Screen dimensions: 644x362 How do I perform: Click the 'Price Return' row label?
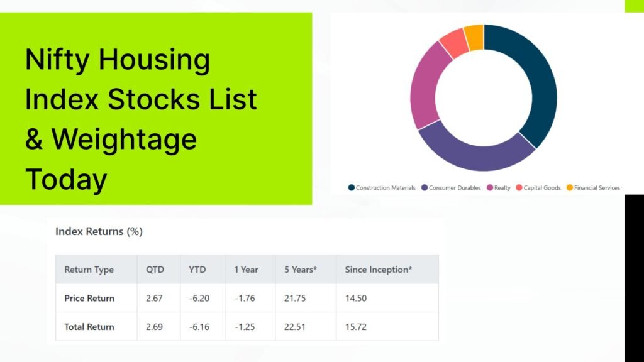(89, 299)
